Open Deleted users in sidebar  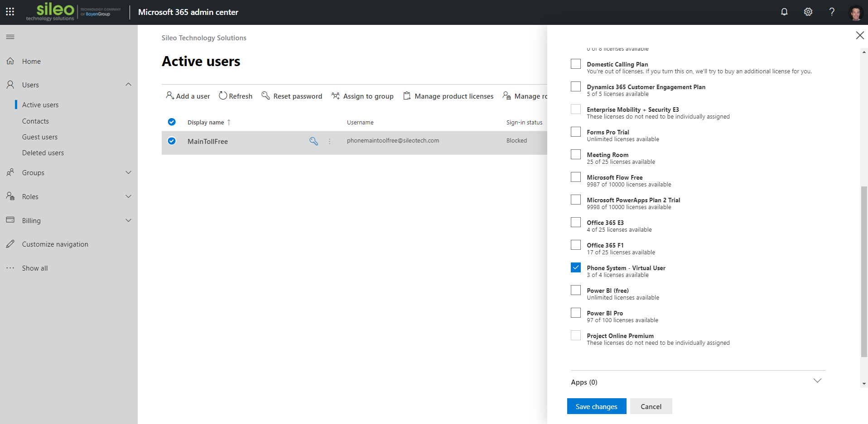pos(43,152)
